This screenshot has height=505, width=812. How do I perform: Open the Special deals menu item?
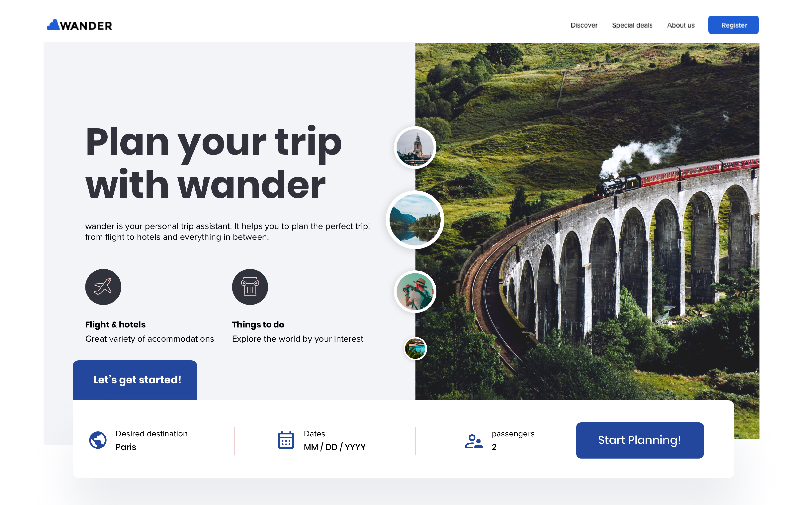click(632, 25)
